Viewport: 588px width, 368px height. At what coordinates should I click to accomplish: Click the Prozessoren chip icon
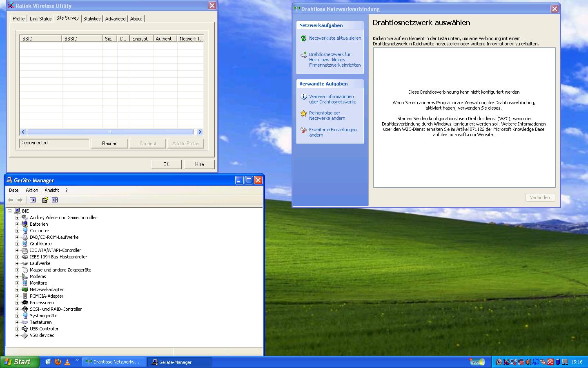(25, 303)
